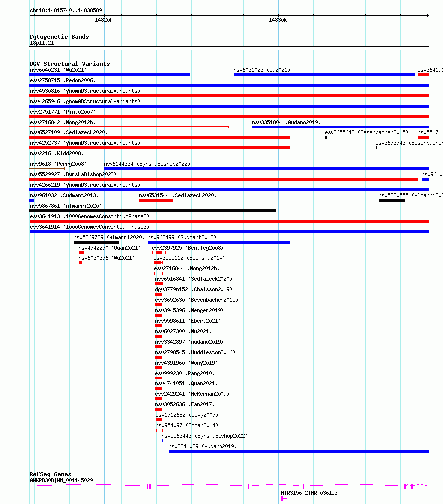Open variant esv2758715 (Redon2006)
443x504 pixels.
(x=229, y=85)
